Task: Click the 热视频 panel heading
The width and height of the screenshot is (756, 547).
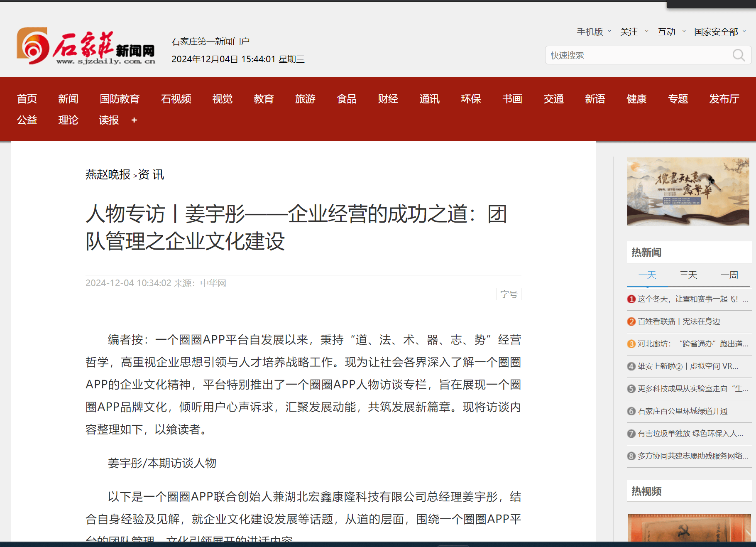Action: [x=646, y=491]
